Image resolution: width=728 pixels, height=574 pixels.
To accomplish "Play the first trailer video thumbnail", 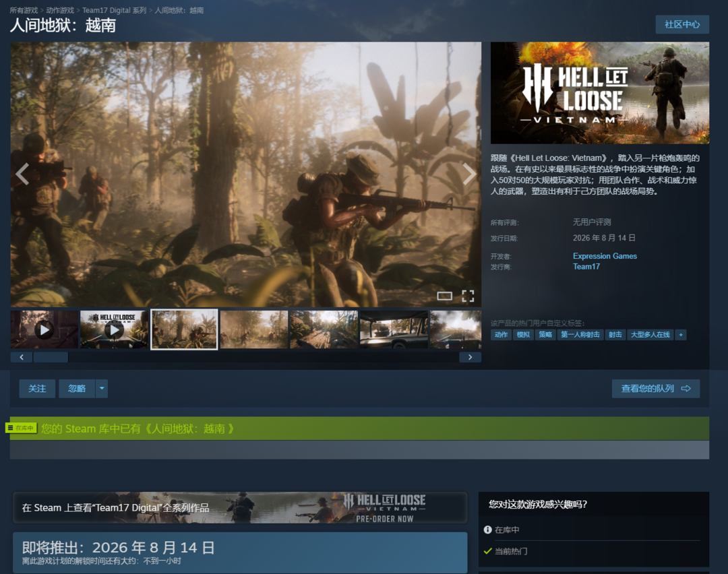I will coord(44,330).
